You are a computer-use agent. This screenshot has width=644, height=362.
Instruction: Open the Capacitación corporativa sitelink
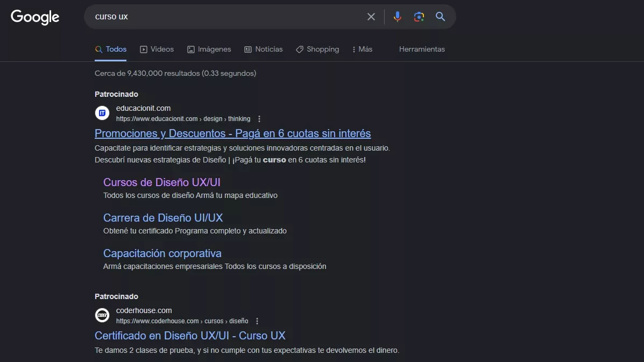(162, 253)
